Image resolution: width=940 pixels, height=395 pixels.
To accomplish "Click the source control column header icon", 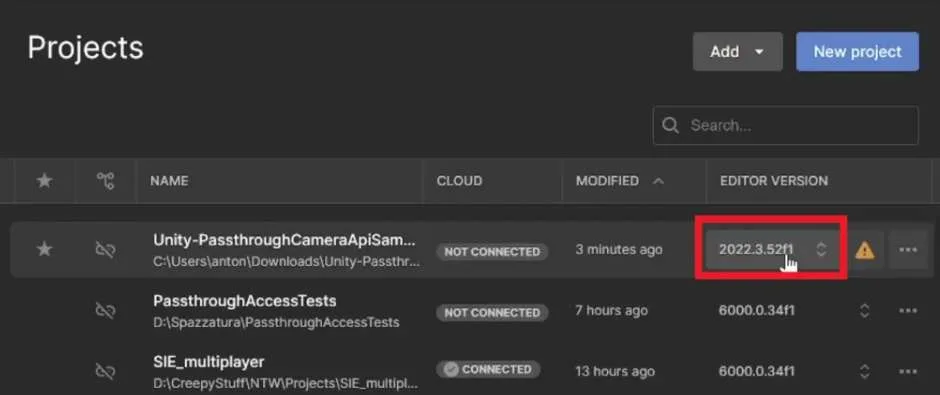I will [x=106, y=180].
